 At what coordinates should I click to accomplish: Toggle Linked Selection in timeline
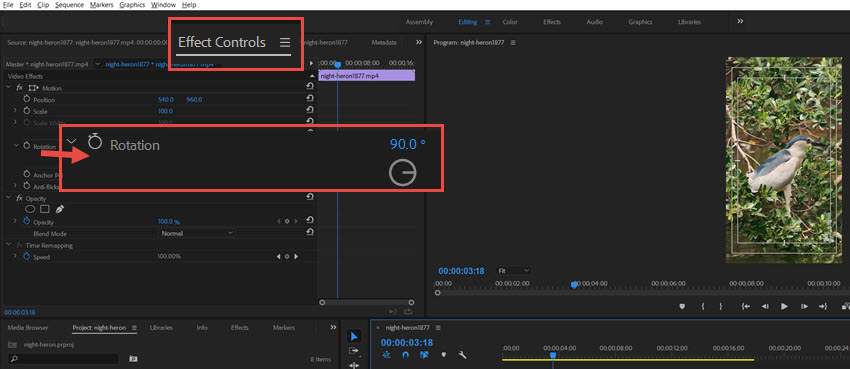point(424,355)
